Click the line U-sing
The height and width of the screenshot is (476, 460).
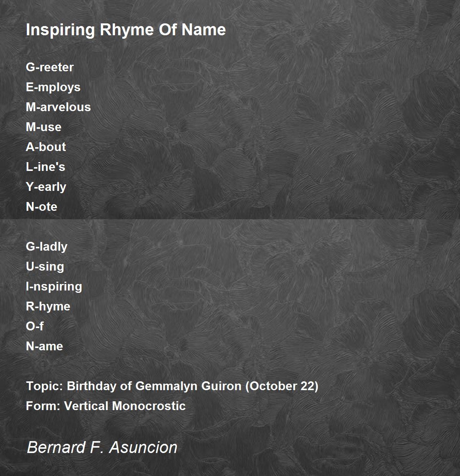(x=45, y=267)
